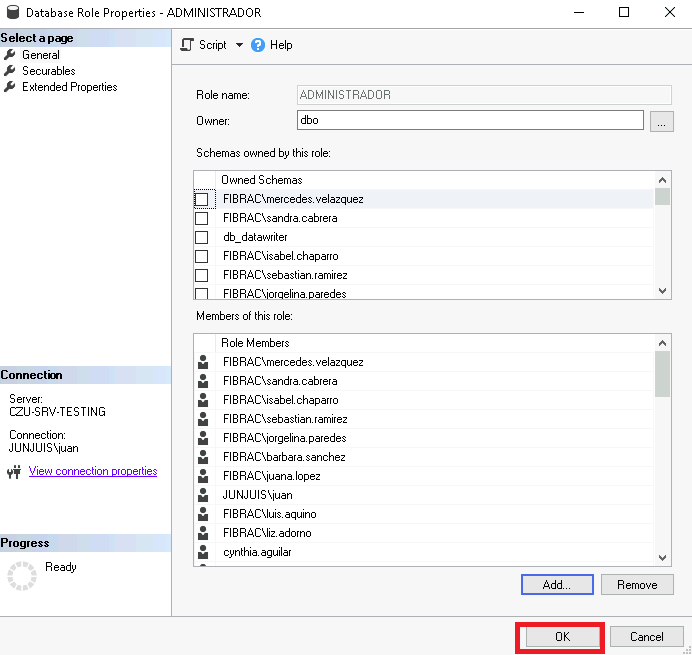This screenshot has width=692, height=655.
Task: Click user icon beside FIBRAC\sandra.cabrera member
Action: [203, 381]
